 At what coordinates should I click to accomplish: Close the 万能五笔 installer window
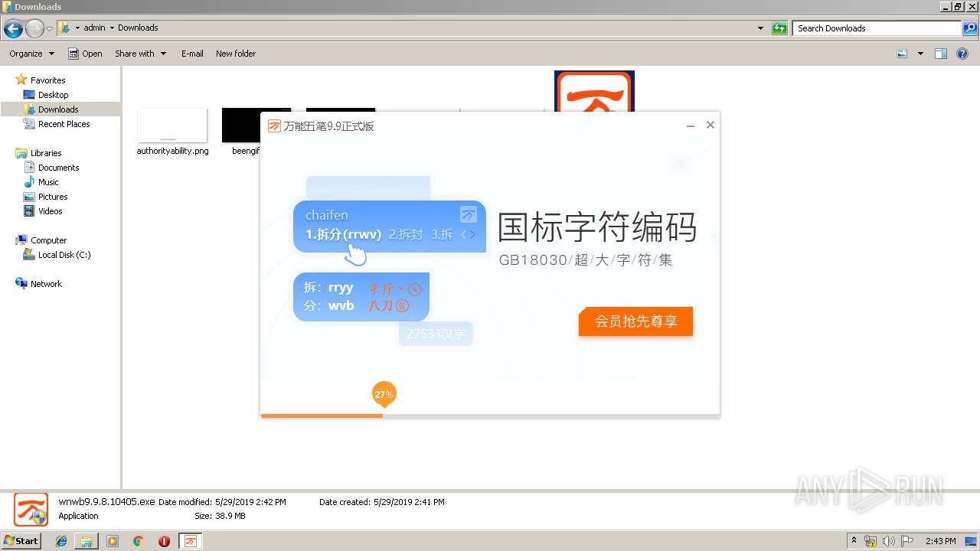tap(710, 125)
